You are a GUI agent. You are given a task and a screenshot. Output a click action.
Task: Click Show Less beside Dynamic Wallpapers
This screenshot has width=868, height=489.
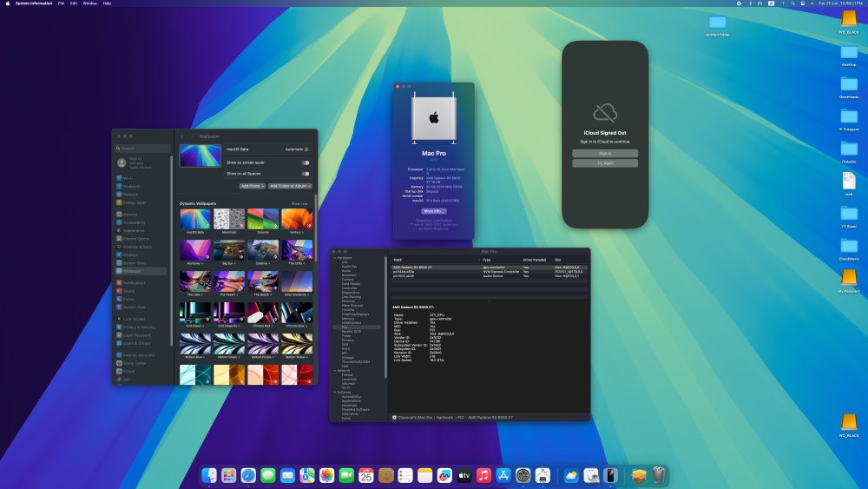tap(299, 204)
